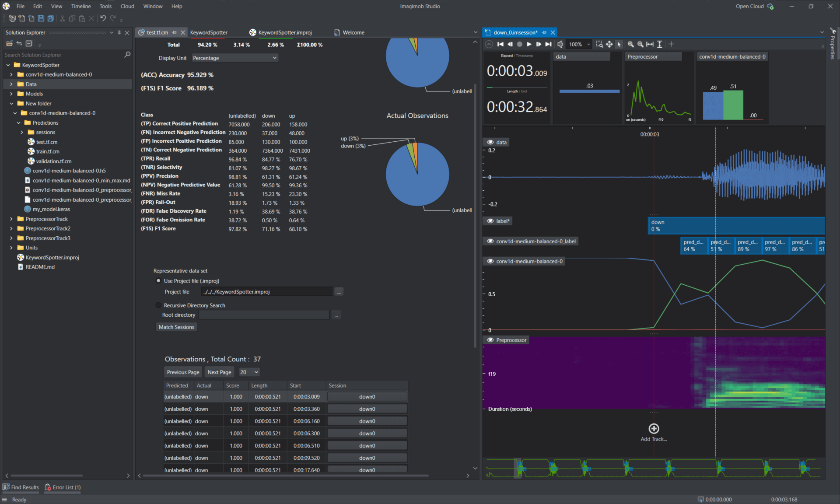This screenshot has width=840, height=504.
Task: Switch to the Welcome tab
Action: 353,32
